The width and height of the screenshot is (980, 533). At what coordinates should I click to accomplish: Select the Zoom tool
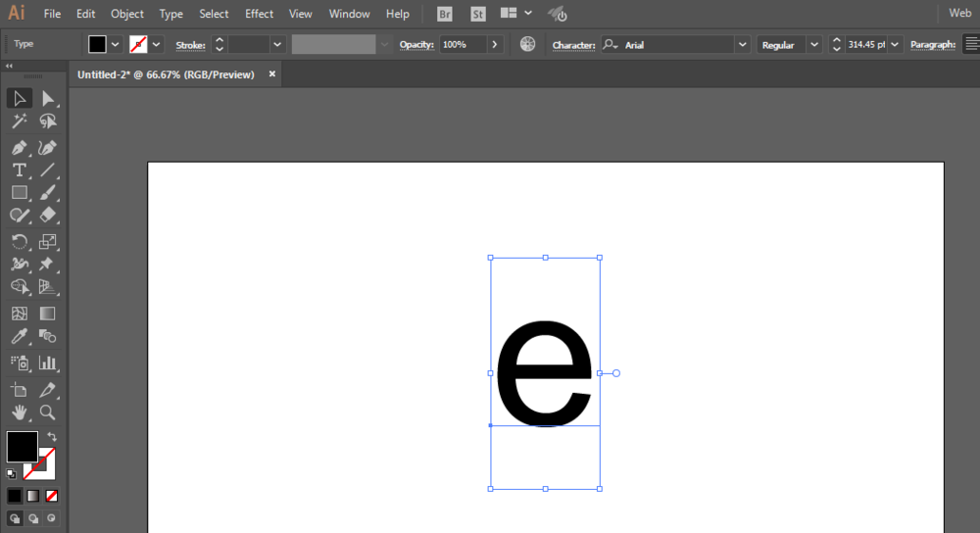tap(47, 412)
